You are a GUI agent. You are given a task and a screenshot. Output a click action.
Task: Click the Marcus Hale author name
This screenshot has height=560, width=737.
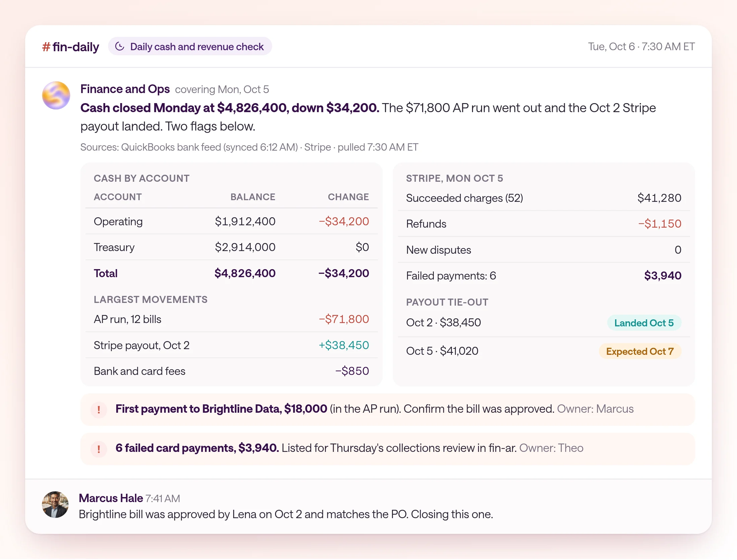[x=111, y=498]
